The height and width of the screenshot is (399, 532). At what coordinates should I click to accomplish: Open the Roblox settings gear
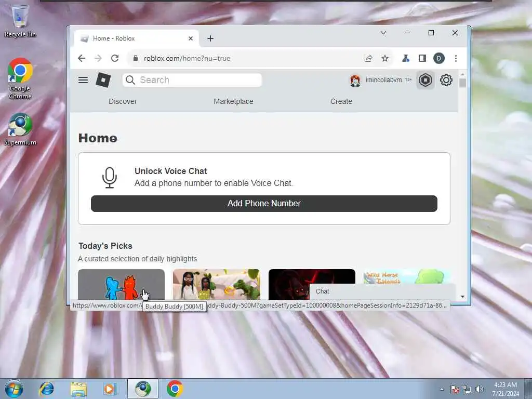[446, 80]
